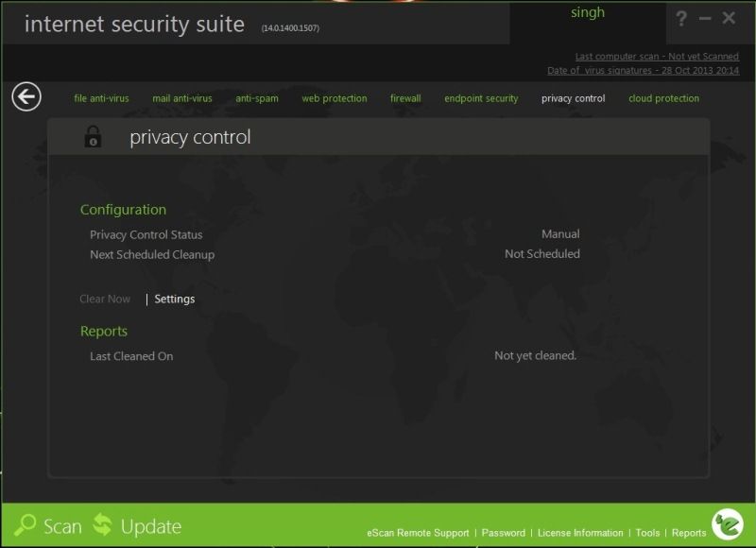Open eScan Remote Support
The height and width of the screenshot is (548, 756).
click(x=418, y=533)
